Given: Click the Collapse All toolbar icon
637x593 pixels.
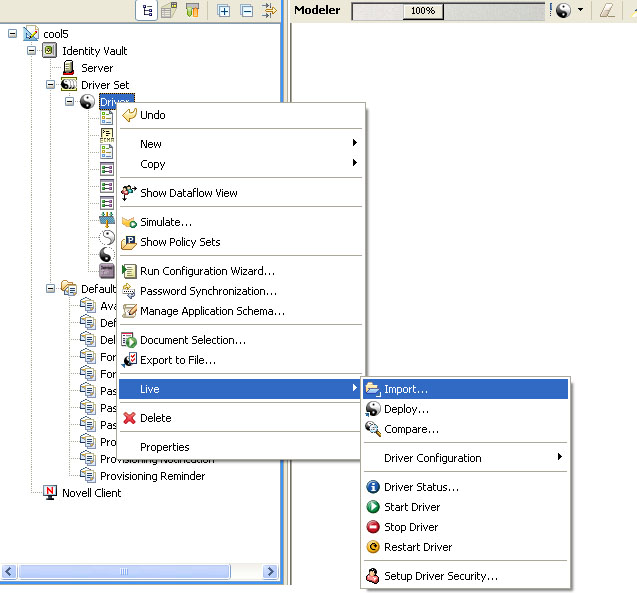Looking at the screenshot, I should (x=246, y=11).
